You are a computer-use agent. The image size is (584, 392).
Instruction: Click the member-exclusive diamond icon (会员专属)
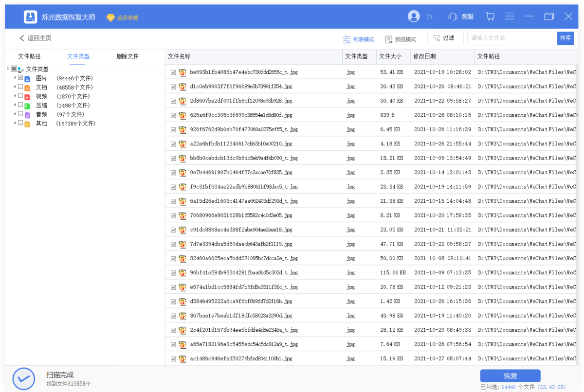tap(110, 18)
